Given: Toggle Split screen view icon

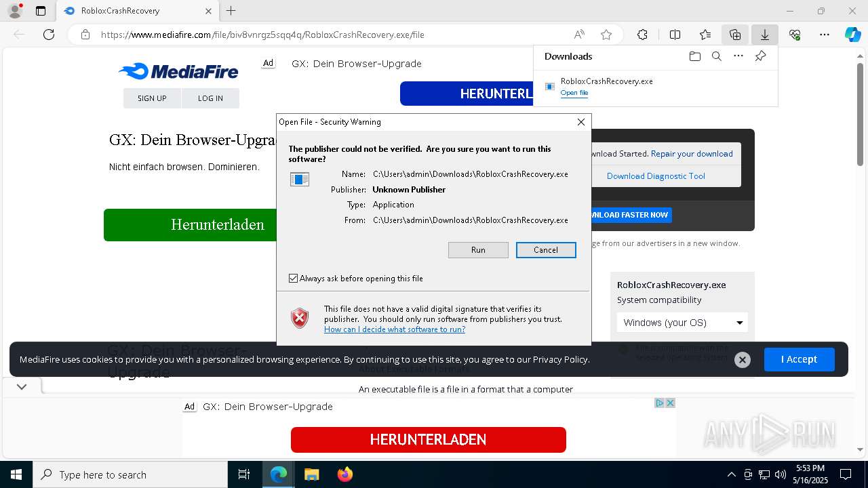Looking at the screenshot, I should 675,35.
